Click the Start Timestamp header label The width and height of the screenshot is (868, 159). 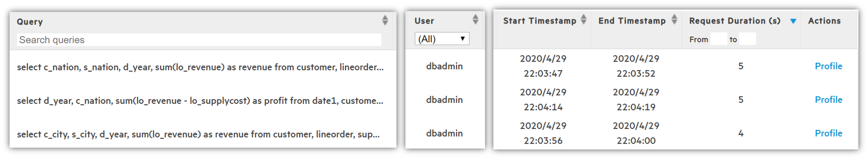[x=539, y=21]
